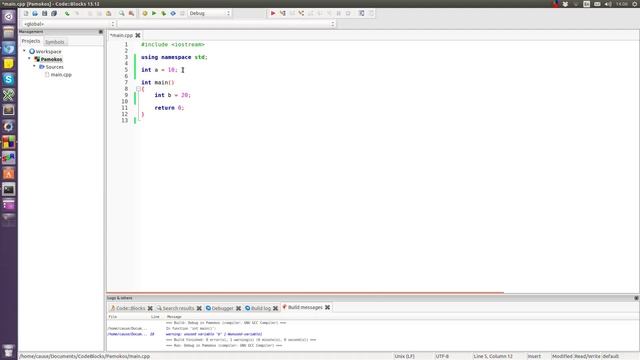Open the system settings gear in top panel
Image resolution: width=640 pixels, height=360 pixels.
coord(635,4)
